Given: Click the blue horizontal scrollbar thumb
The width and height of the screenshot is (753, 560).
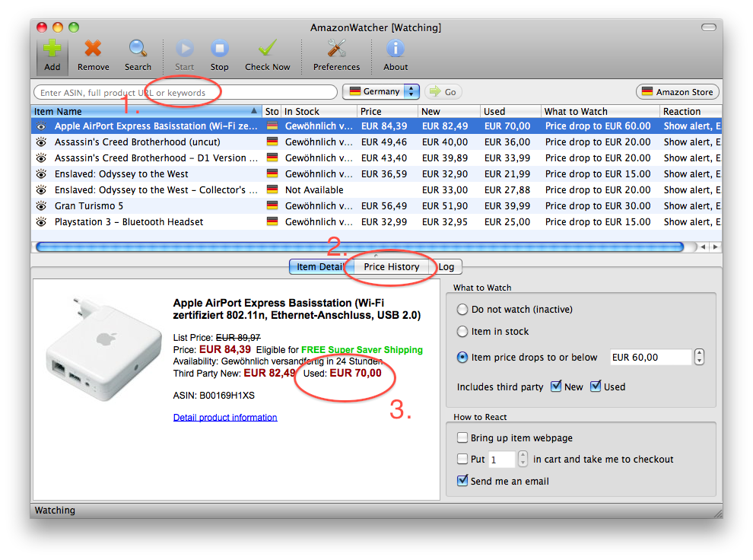Looking at the screenshot, I should tap(360, 247).
